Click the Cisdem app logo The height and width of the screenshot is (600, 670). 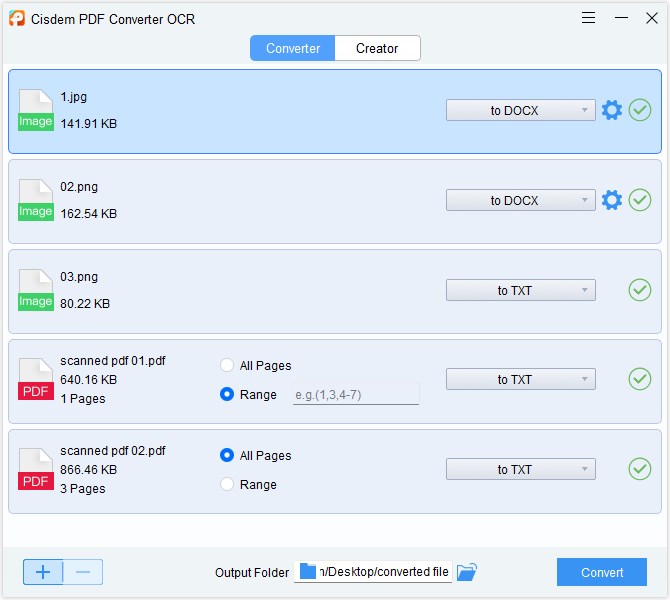[17, 18]
